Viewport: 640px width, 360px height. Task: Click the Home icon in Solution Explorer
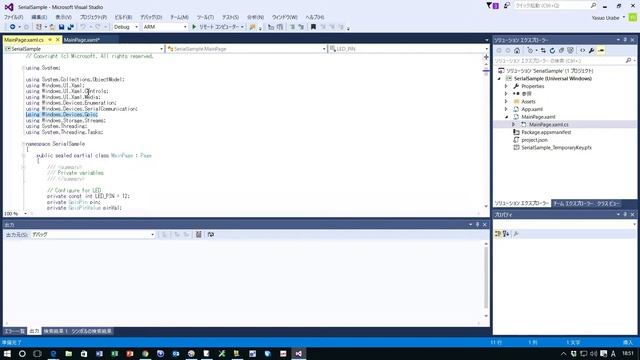tap(517, 51)
